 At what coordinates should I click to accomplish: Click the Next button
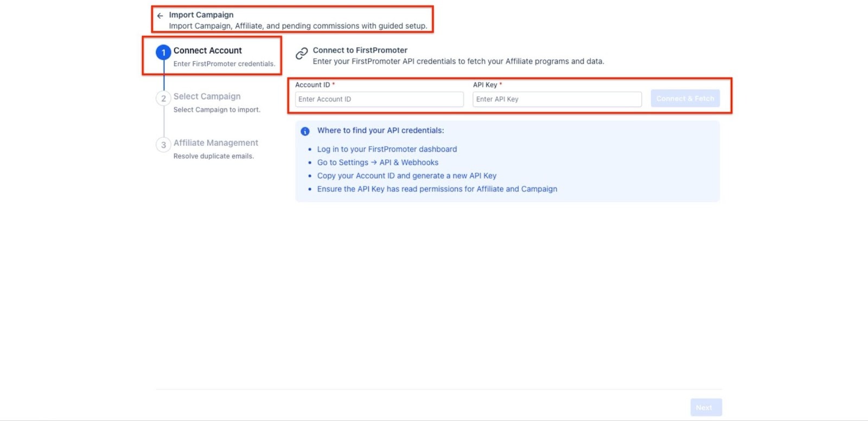[x=706, y=407]
